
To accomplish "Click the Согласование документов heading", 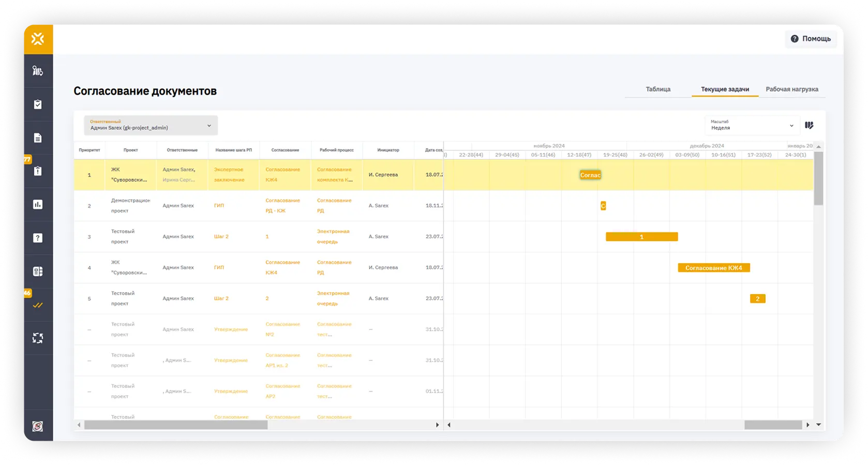I will click(x=145, y=91).
